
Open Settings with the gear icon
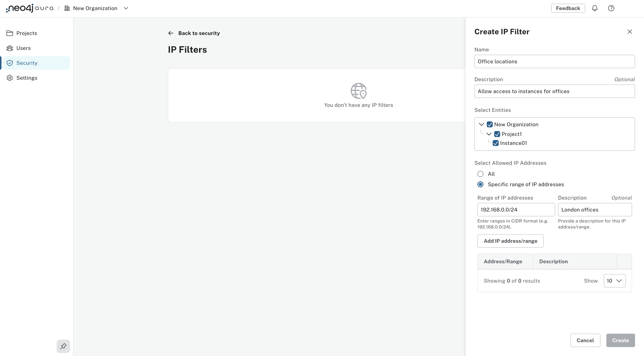pyautogui.click(x=26, y=78)
